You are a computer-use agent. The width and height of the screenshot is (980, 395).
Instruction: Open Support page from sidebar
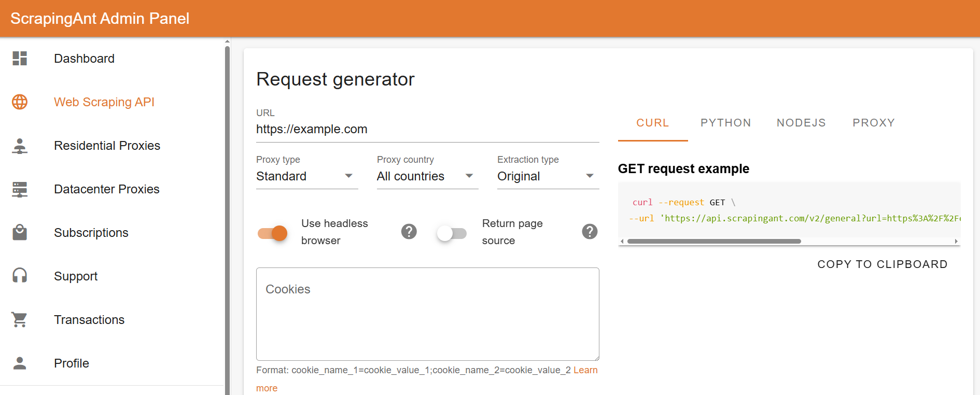pyautogui.click(x=76, y=276)
